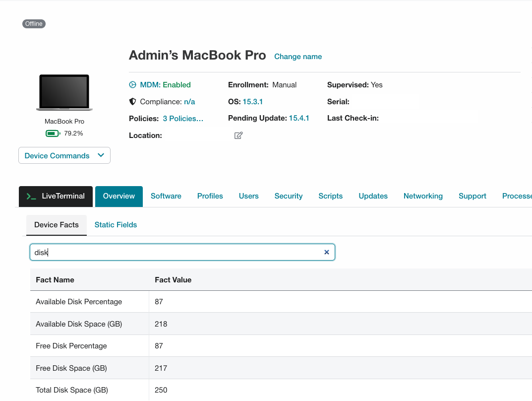This screenshot has width=532, height=401.
Task: Click the MDM status circular icon
Action: coord(133,85)
